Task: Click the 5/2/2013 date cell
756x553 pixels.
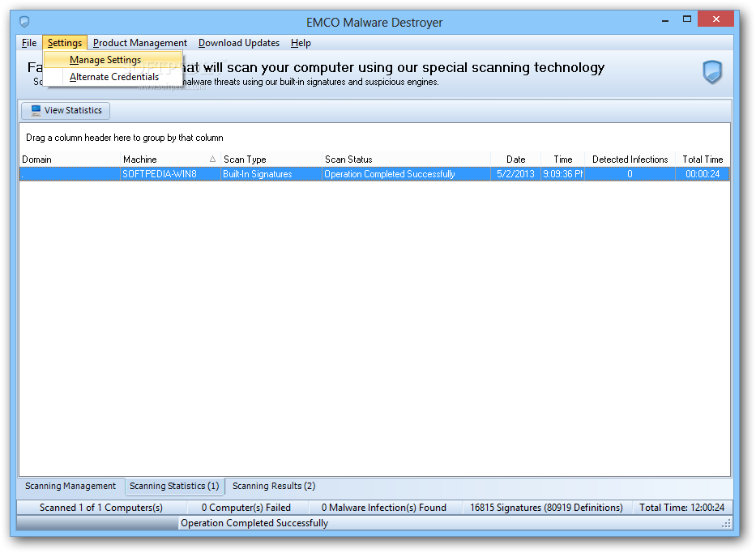Action: click(x=515, y=174)
